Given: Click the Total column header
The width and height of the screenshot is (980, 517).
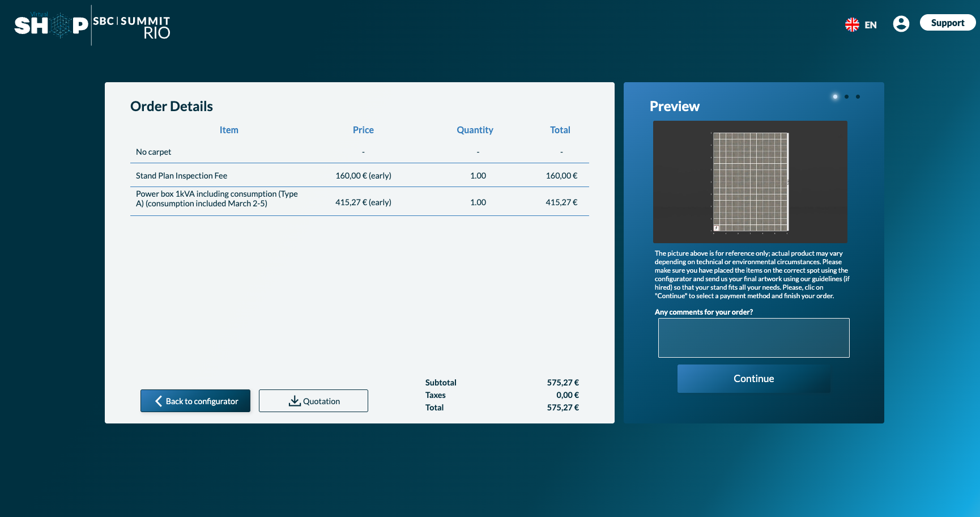Looking at the screenshot, I should pos(560,130).
